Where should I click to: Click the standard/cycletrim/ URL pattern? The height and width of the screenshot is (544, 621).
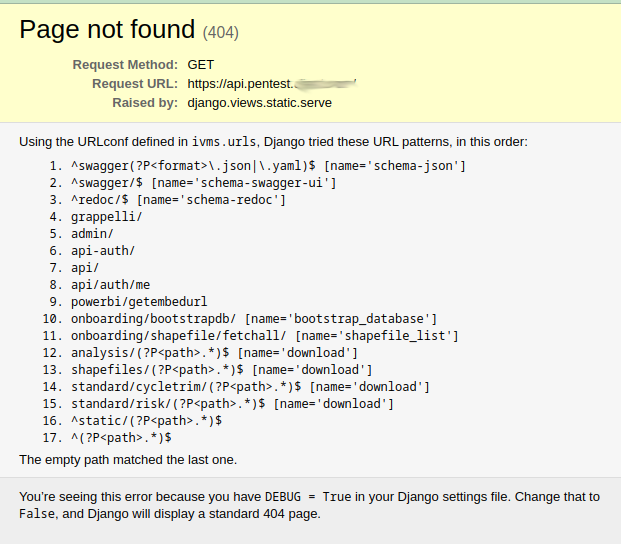click(250, 386)
